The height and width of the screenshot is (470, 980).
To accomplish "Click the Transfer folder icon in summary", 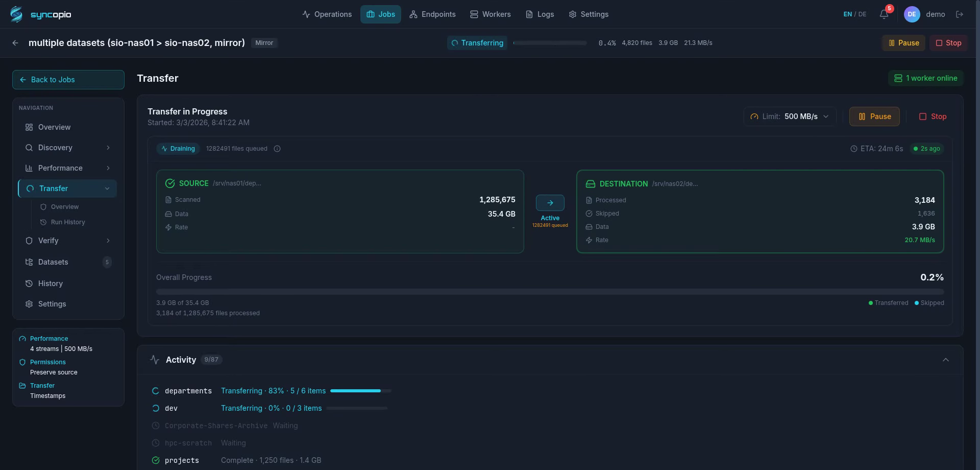I will tap(22, 386).
